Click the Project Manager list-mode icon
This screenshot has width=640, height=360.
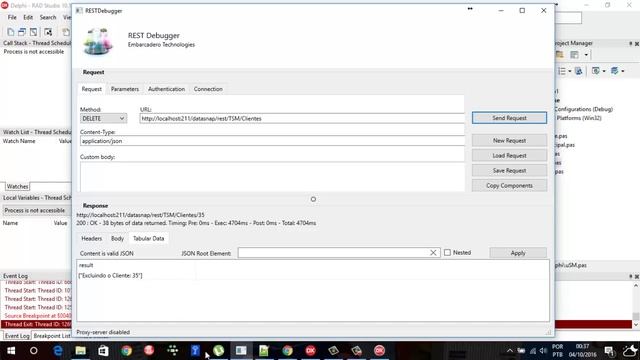(562, 71)
